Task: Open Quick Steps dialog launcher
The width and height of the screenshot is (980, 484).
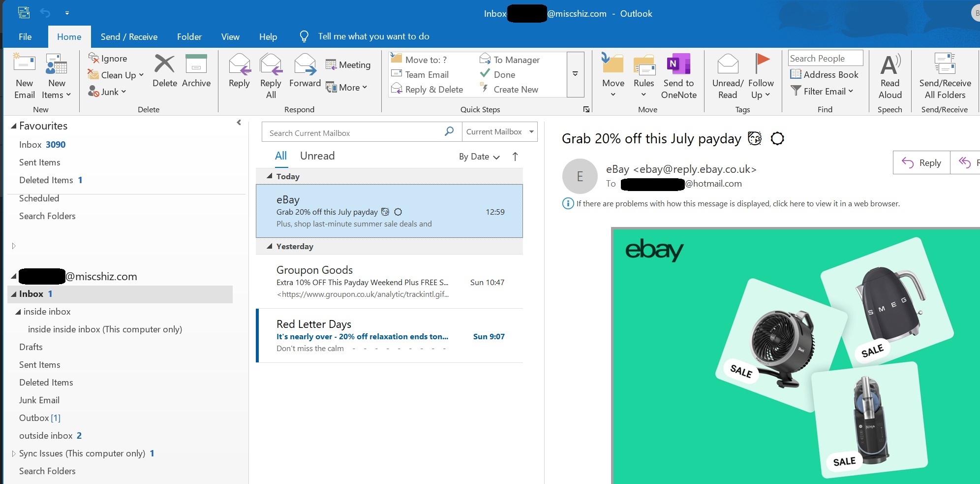Action: pos(586,109)
